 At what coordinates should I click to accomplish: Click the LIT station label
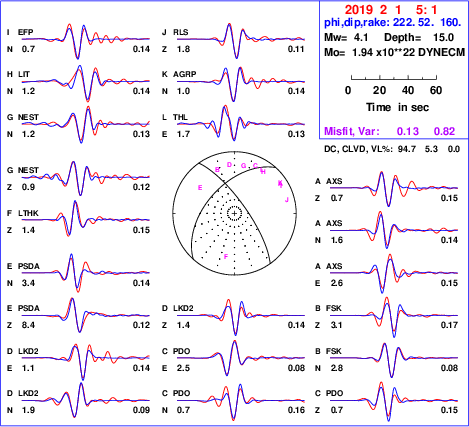(x=24, y=74)
